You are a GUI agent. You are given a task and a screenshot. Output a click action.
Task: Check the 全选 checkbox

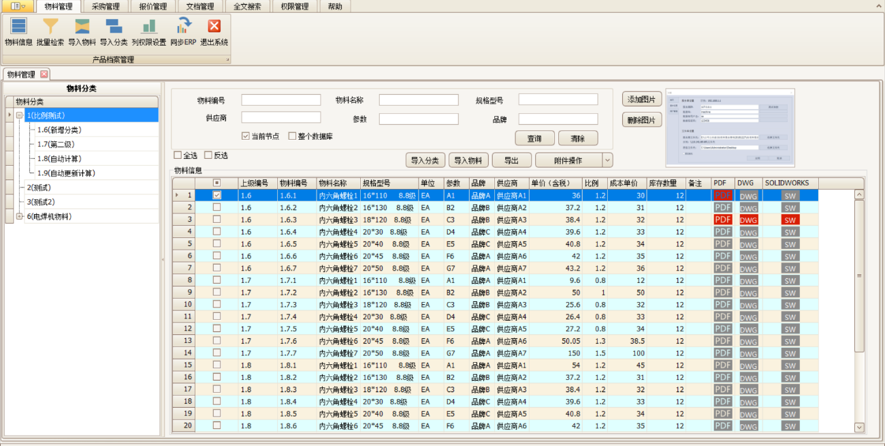(178, 155)
